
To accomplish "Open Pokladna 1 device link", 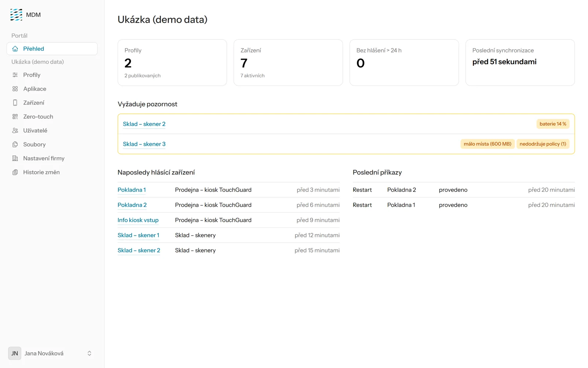I will coord(132,190).
